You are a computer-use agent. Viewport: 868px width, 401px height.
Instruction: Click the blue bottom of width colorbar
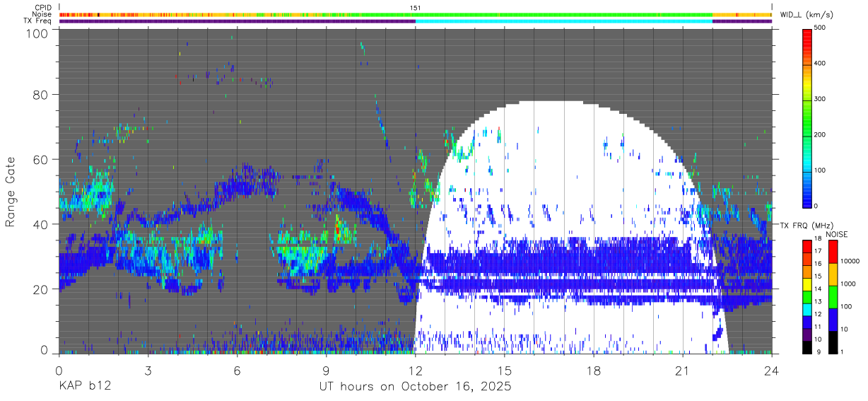pos(807,198)
